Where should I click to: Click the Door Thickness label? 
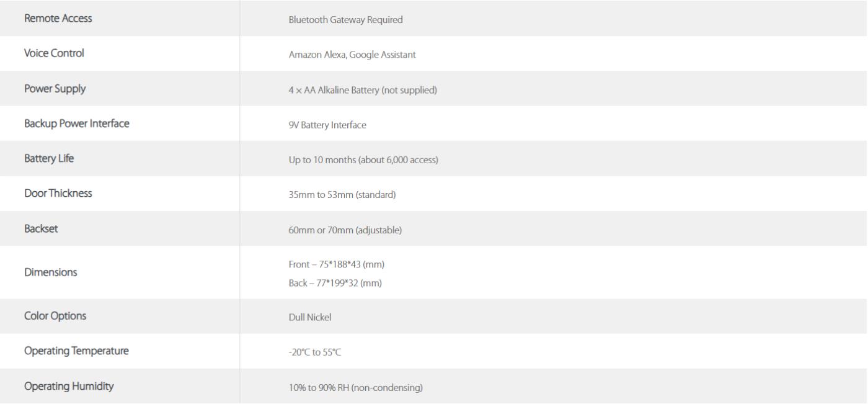click(58, 193)
